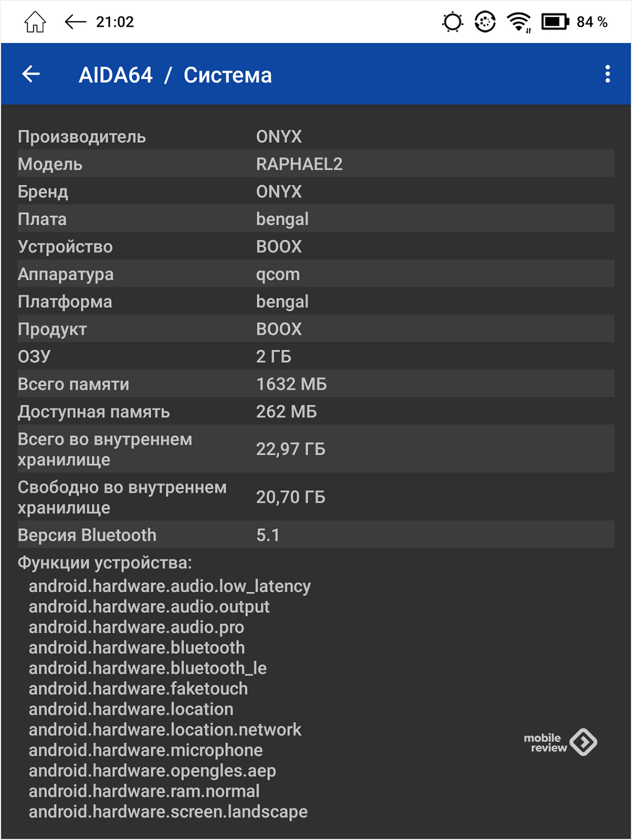Select the Модель RAPHAEL2 row
Screen dimensions: 632x840
pyautogui.click(x=315, y=164)
